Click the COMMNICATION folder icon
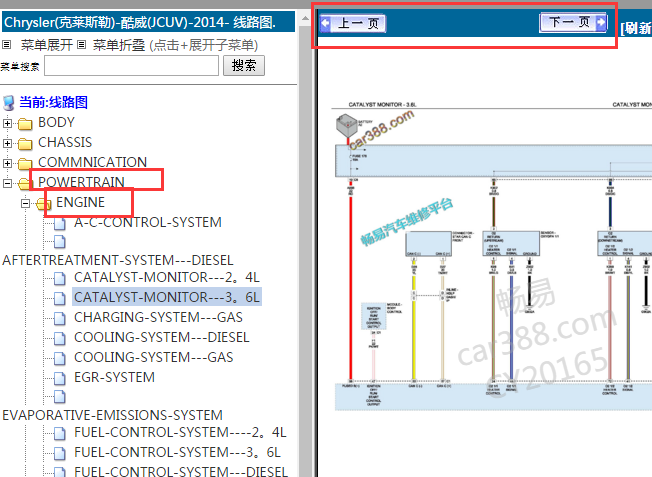Viewport: 652px width, 477px height. click(x=25, y=163)
